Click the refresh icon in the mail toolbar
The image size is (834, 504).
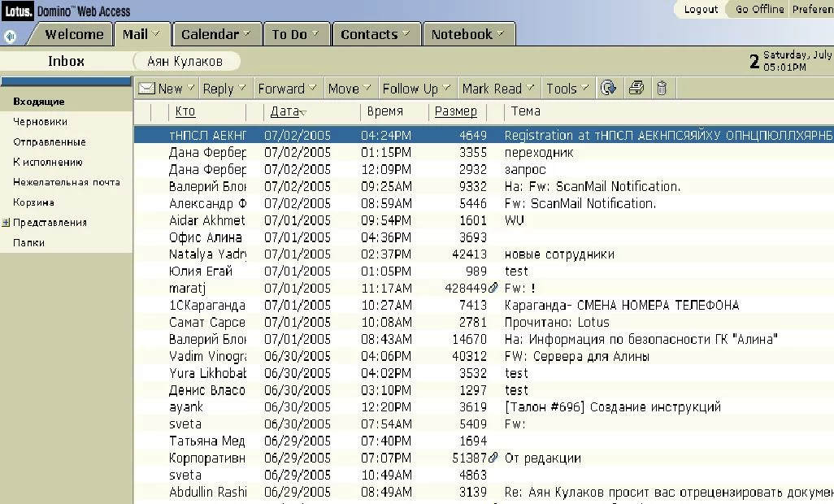608,89
